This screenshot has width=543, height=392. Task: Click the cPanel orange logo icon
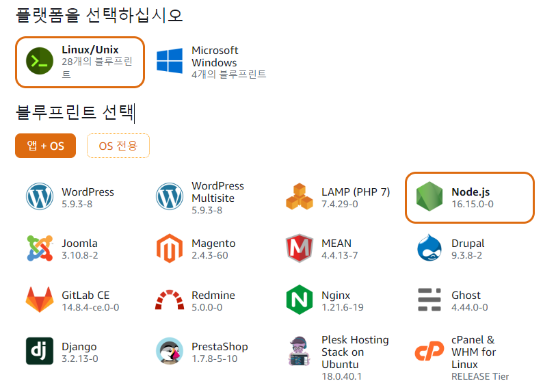tap(429, 351)
